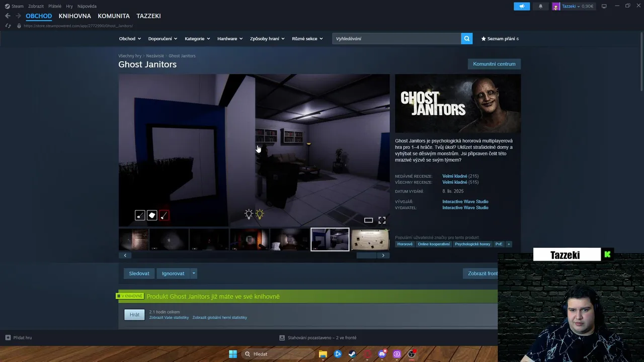Open the purple camera app in taskbar

(x=397, y=354)
